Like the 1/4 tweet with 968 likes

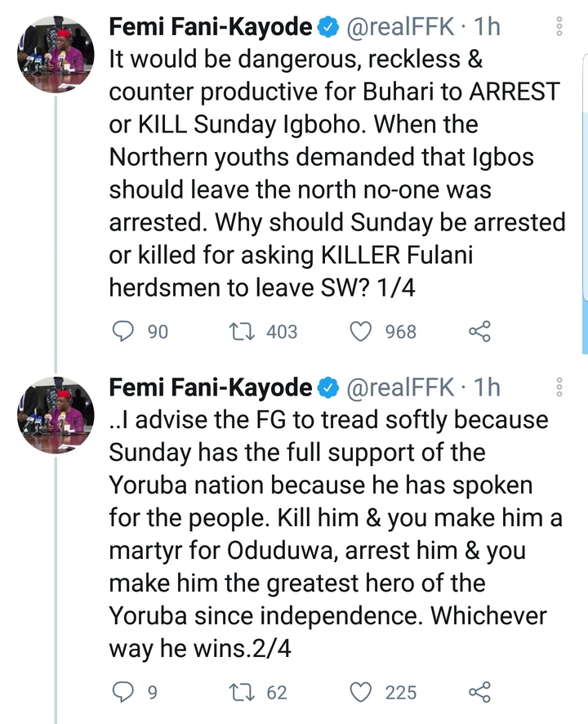click(x=361, y=331)
